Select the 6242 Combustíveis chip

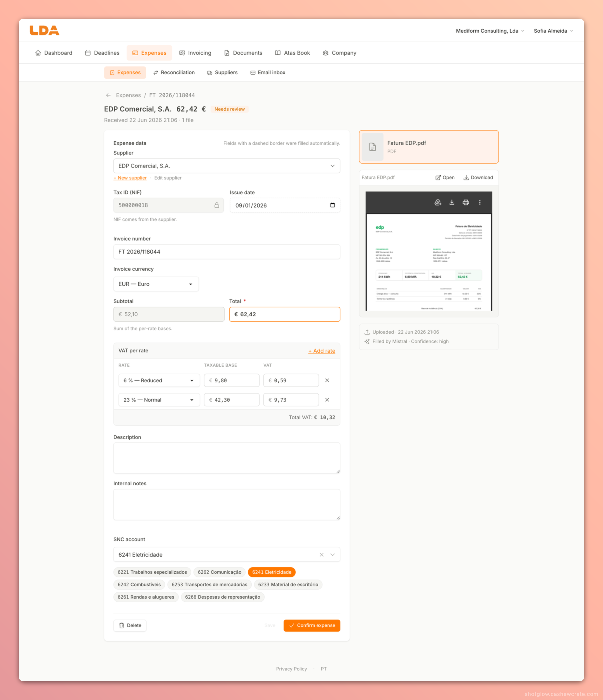click(139, 584)
